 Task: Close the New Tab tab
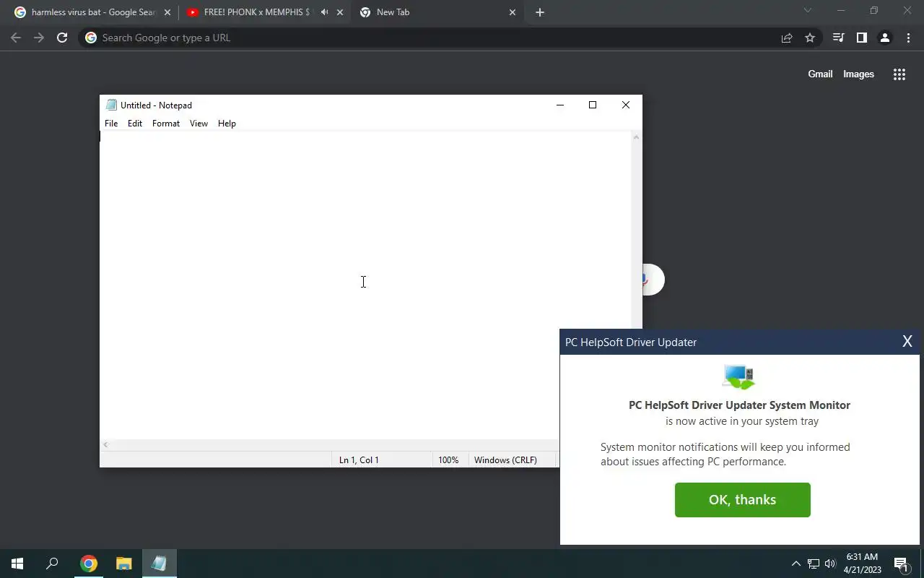[513, 12]
